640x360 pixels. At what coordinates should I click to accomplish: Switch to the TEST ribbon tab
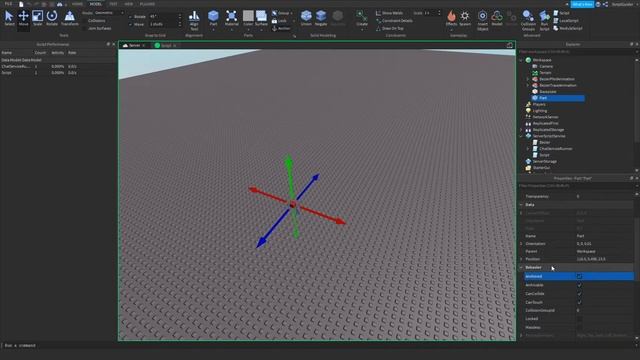(113, 4)
